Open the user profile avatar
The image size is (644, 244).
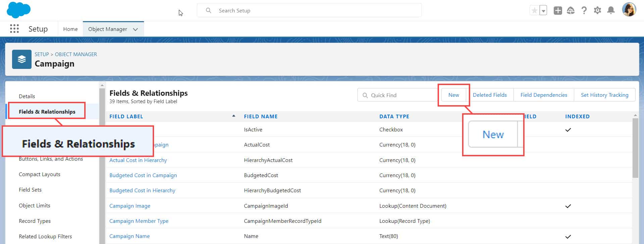pyautogui.click(x=629, y=10)
